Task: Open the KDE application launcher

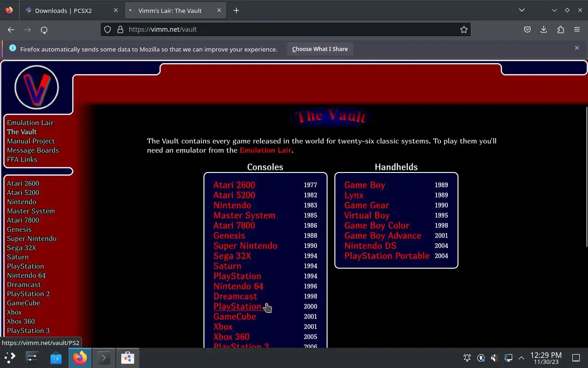Action: click(10, 357)
